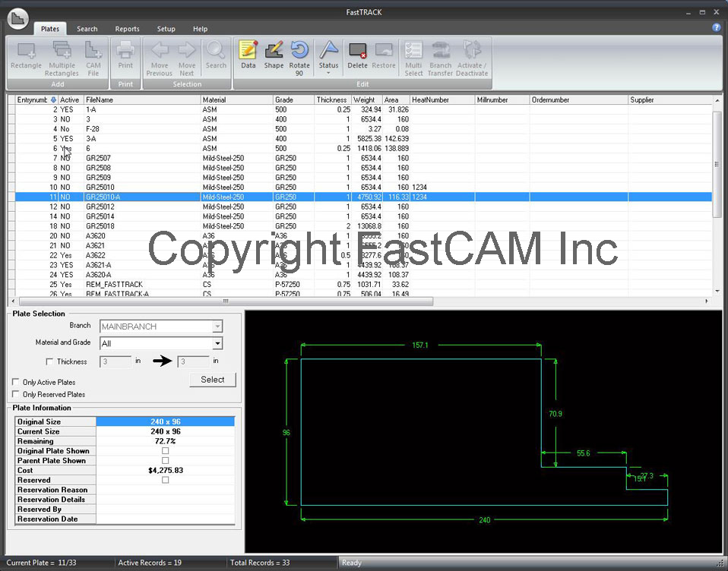
Task: Click the Multiple Rectangles icon
Action: tap(62, 51)
